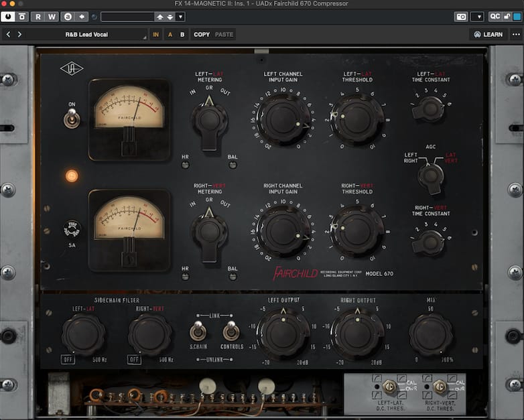Open the R&B Lead Vocal preset menu
Image resolution: width=524 pixels, height=420 pixels.
86,34
